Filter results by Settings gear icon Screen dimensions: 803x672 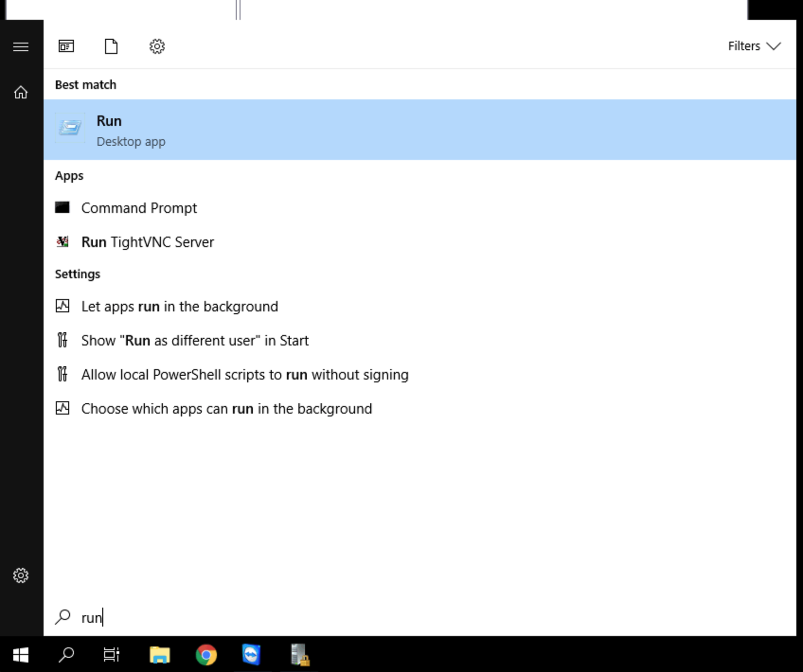pos(157,46)
